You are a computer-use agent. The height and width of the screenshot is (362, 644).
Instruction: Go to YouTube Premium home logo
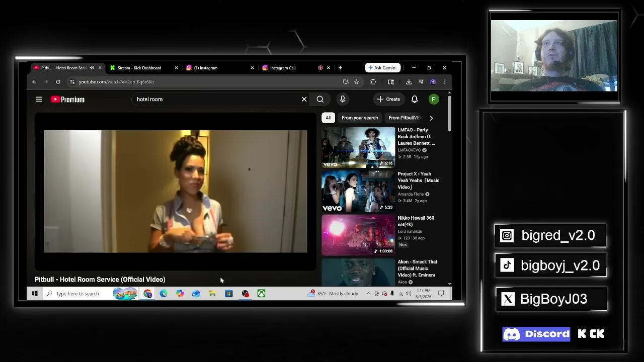click(x=67, y=100)
